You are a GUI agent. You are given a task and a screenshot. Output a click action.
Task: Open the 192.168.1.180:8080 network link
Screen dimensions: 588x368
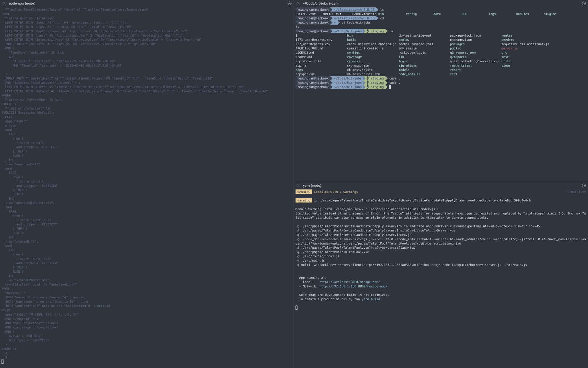pos(353,286)
